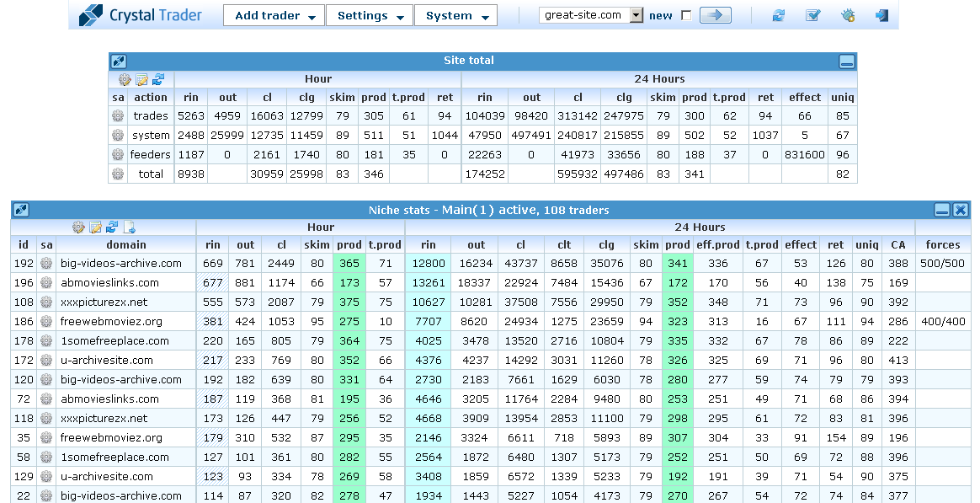
Task: Click the export page icon in Niche stats
Action: [129, 227]
